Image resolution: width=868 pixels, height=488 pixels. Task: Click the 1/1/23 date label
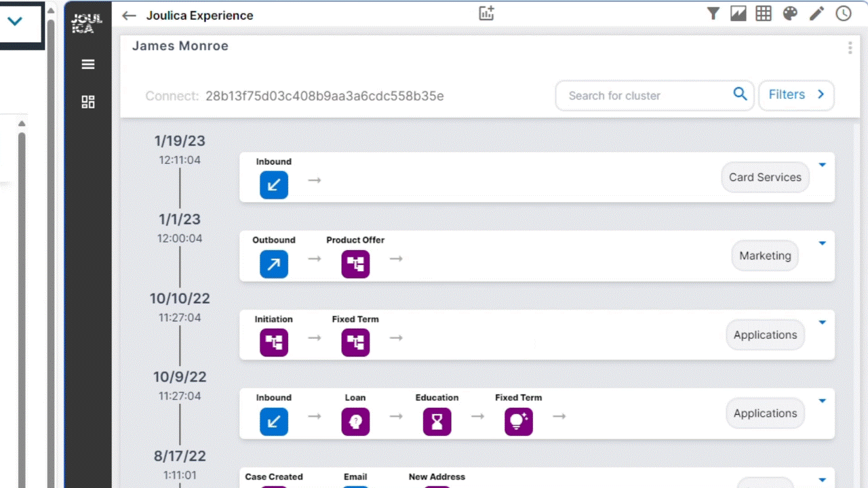pyautogui.click(x=180, y=220)
